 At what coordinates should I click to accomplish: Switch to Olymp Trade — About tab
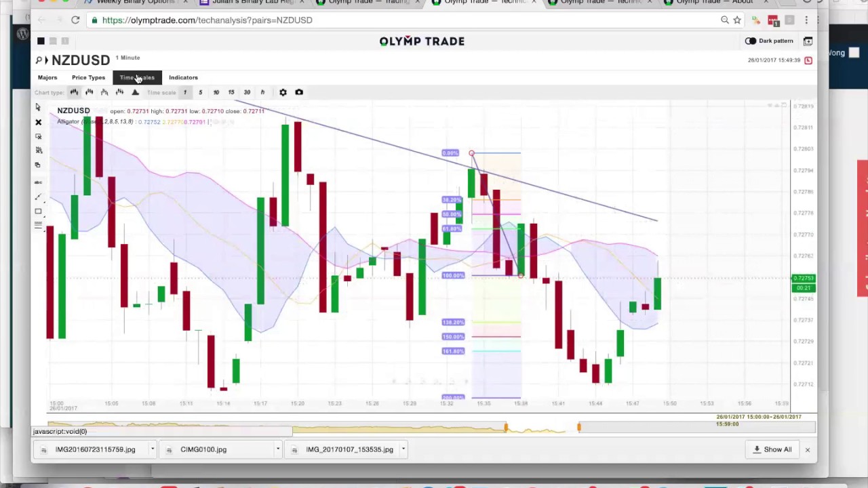point(714,3)
